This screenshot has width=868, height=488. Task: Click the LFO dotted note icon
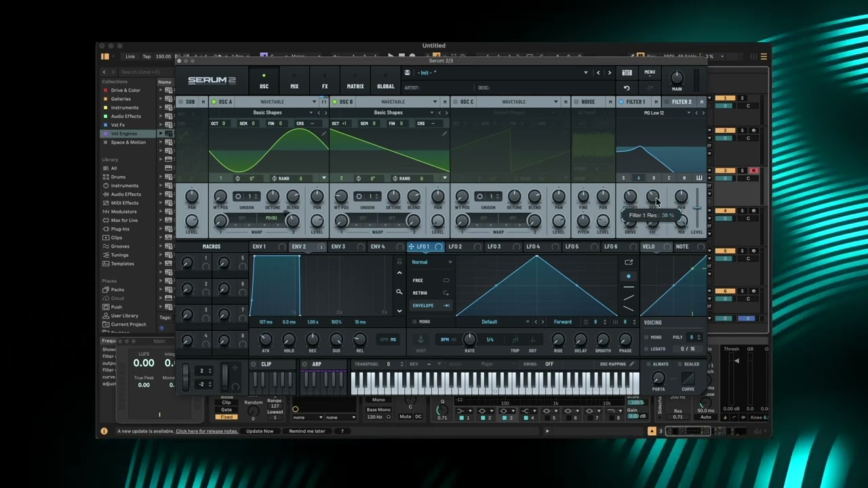click(532, 340)
